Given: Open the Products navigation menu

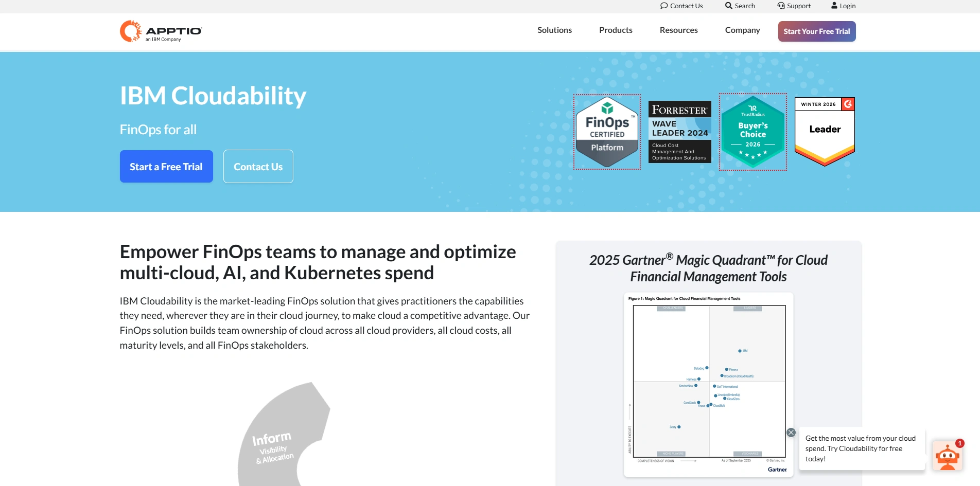Looking at the screenshot, I should 615,30.
